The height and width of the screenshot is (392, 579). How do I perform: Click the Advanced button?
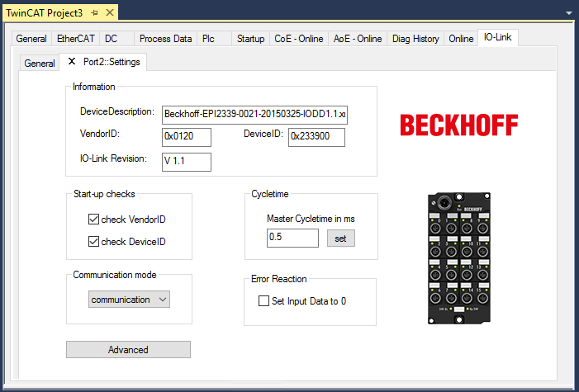coord(128,350)
